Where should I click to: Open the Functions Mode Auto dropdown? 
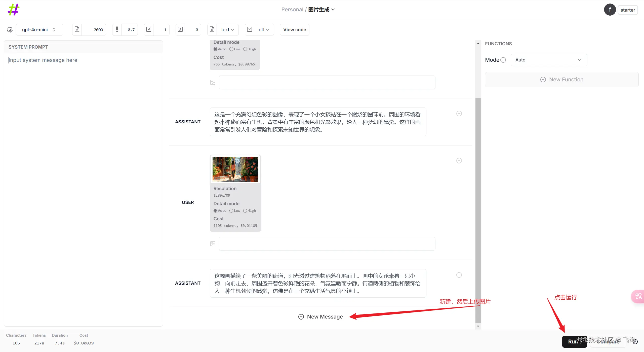tap(549, 60)
